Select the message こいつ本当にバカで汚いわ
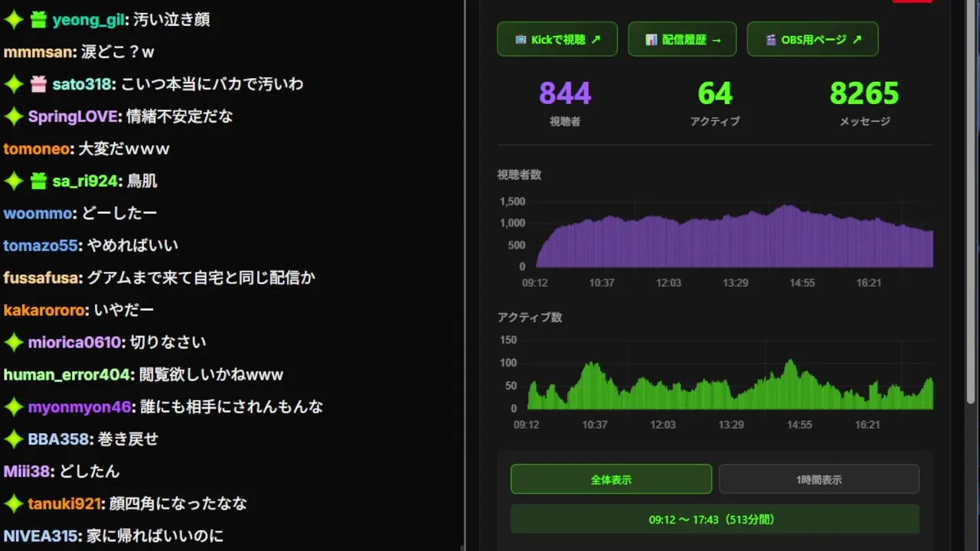 pyautogui.click(x=212, y=84)
